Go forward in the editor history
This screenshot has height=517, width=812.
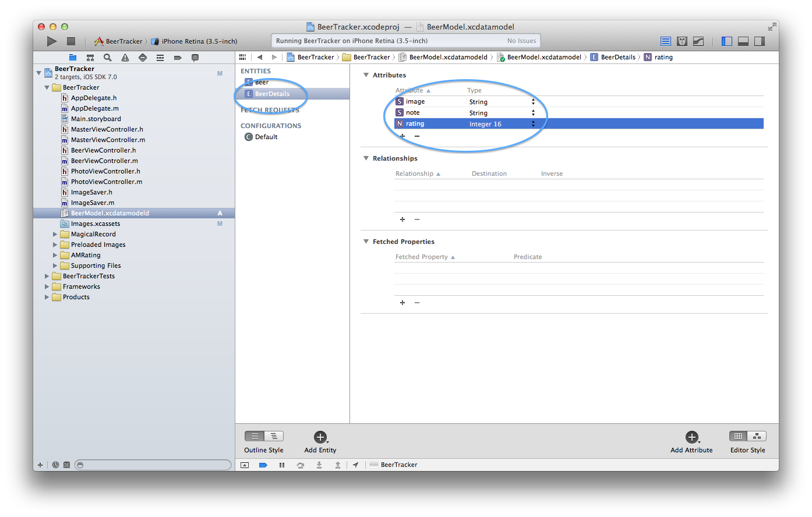tap(274, 57)
